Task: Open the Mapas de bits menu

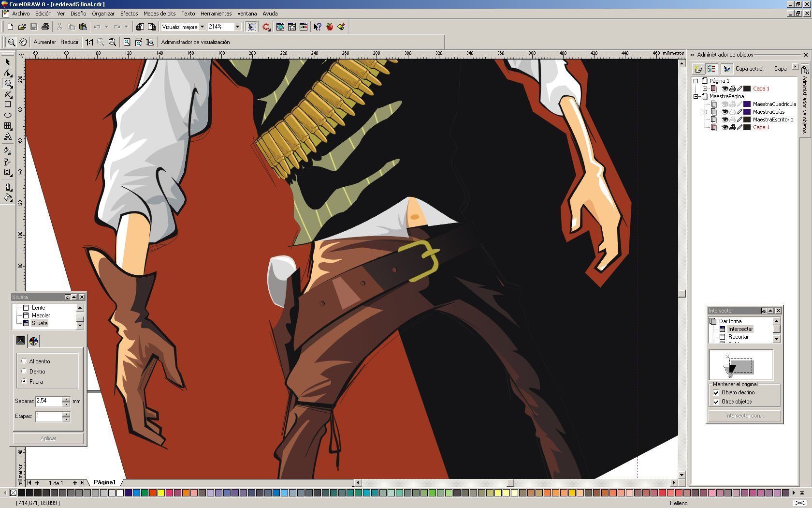Action: (x=159, y=14)
